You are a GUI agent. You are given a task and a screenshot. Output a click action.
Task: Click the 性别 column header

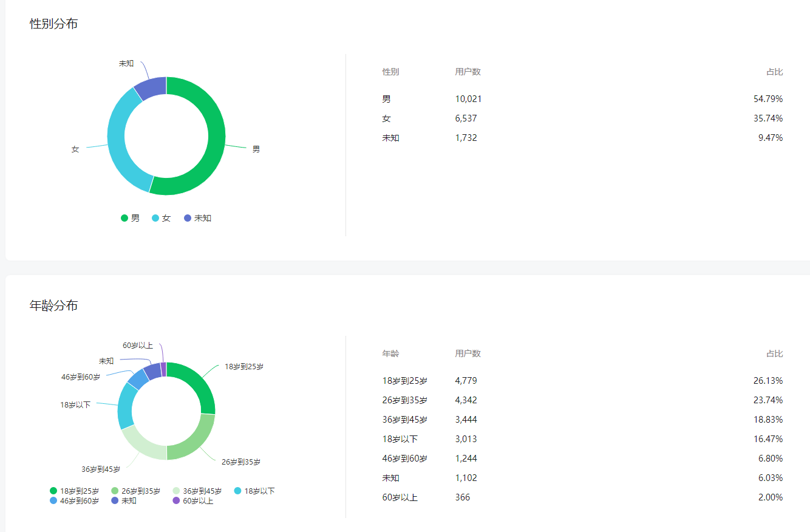[x=390, y=72]
